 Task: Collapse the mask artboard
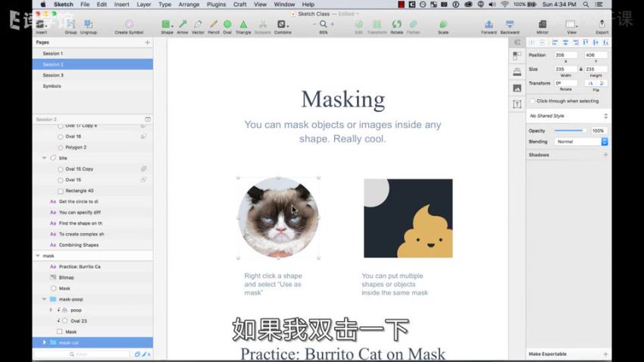[x=38, y=256]
